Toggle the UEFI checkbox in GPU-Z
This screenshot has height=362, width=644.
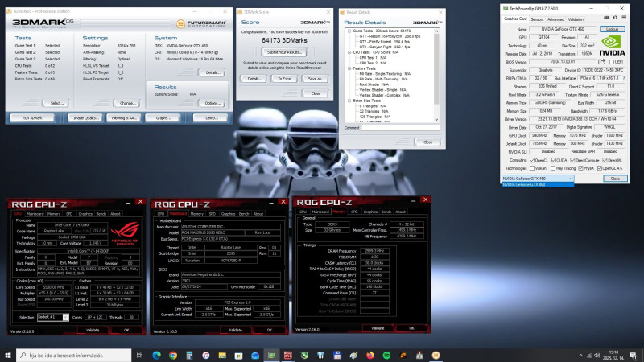coord(612,62)
